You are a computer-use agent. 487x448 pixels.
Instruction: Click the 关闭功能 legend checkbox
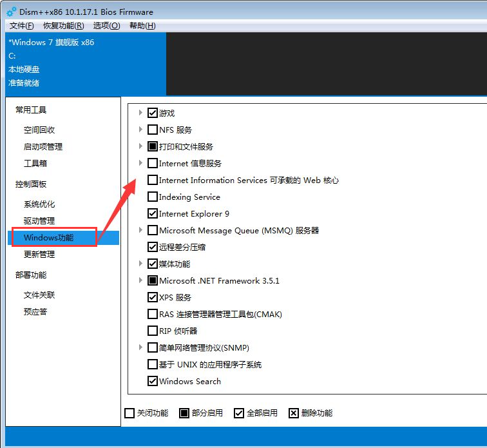click(x=129, y=413)
